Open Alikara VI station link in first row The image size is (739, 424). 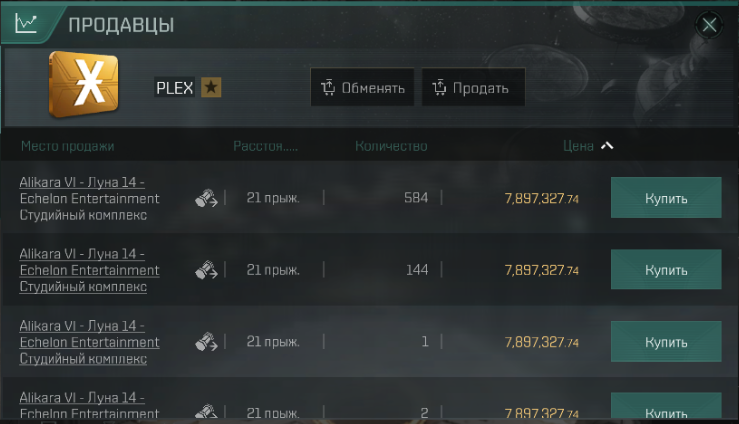[90, 198]
